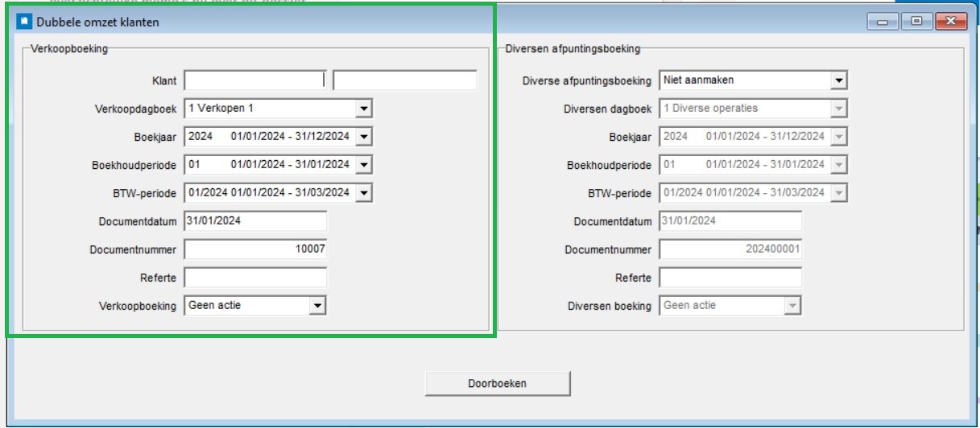The height and width of the screenshot is (428, 980).
Task: Click Documentnummer field with 10007
Action: point(256,249)
